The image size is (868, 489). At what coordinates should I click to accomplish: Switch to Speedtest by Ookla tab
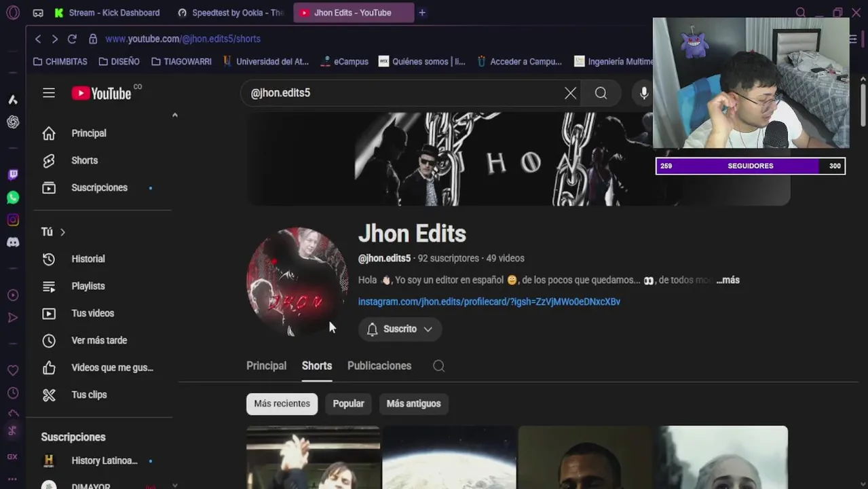coord(231,13)
